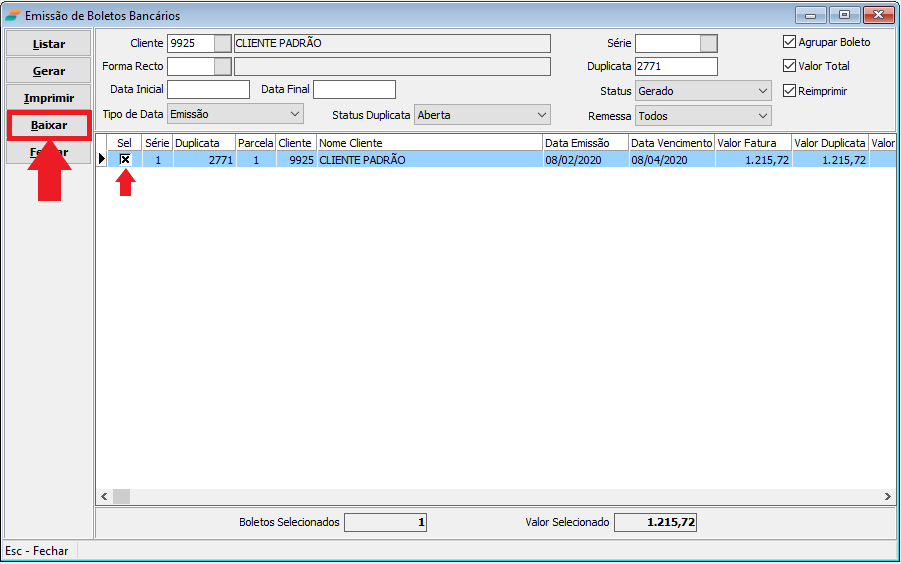Click the Data Inicial input field
The image size is (901, 564).
(x=208, y=90)
